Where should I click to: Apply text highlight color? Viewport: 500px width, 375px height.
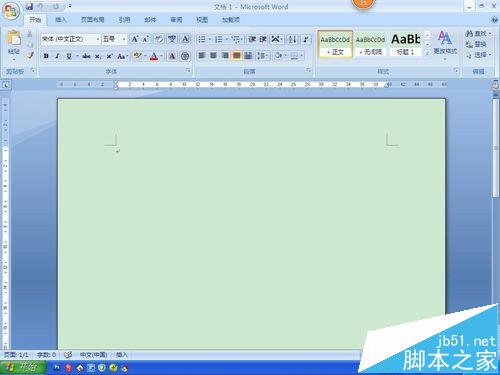click(x=137, y=56)
